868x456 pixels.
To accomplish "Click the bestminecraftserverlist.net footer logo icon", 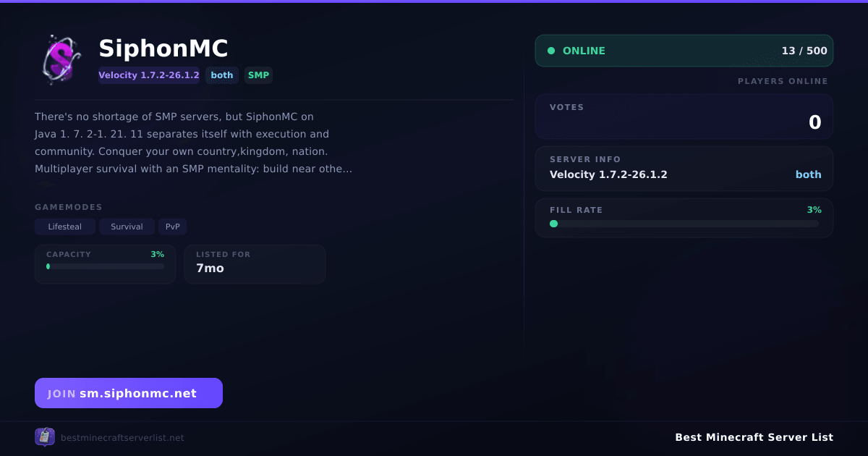I will pos(45,437).
